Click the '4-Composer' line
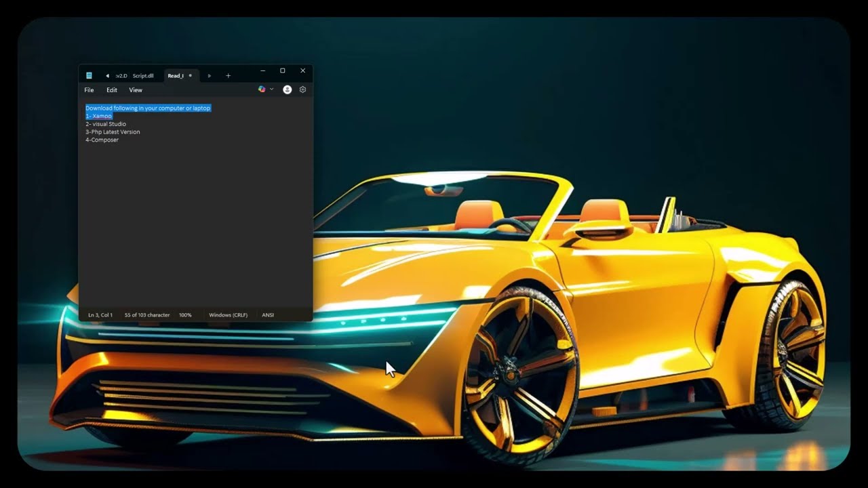The image size is (868, 488). (x=102, y=140)
